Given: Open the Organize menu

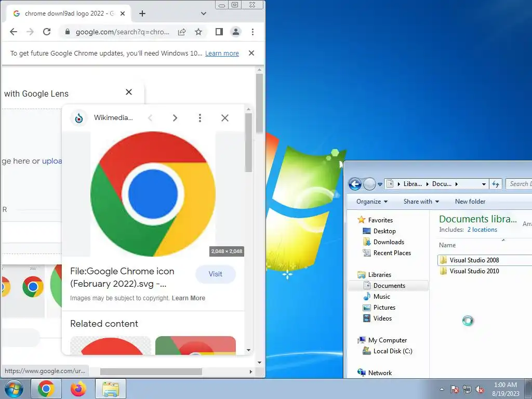Looking at the screenshot, I should [x=372, y=202].
